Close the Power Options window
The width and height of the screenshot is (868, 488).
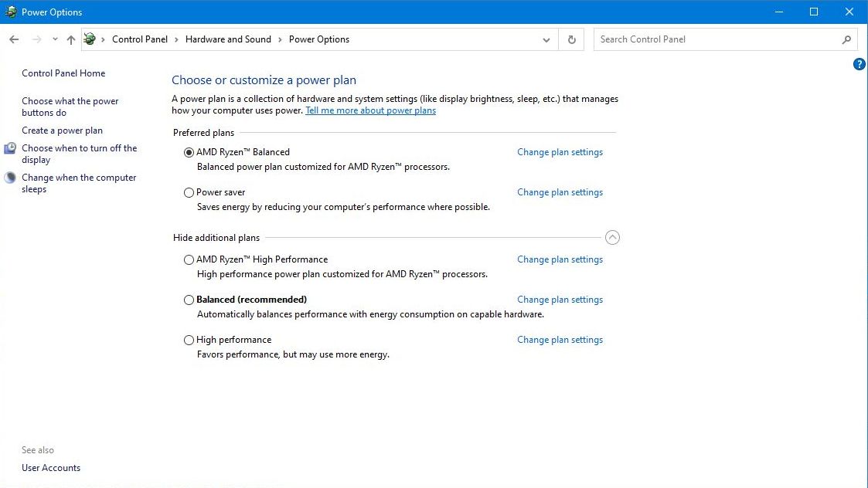tap(849, 12)
